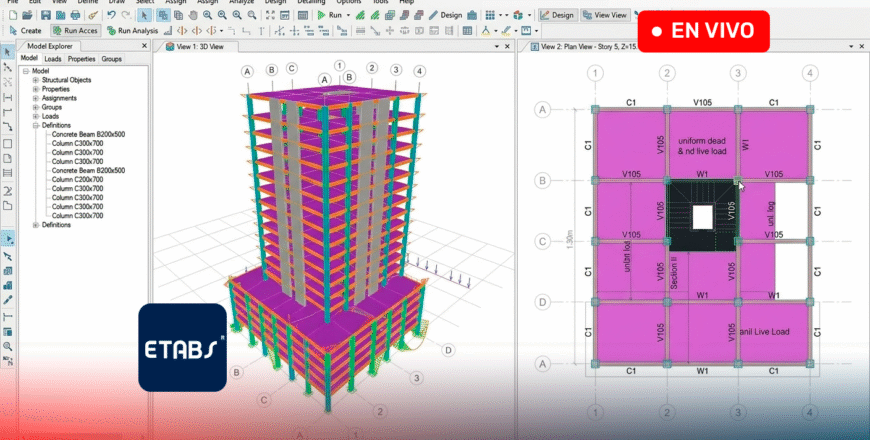Viewport: 870px width, 440px height.
Task: Select the Concrete Beam B200x500 first entry
Action: [88, 135]
